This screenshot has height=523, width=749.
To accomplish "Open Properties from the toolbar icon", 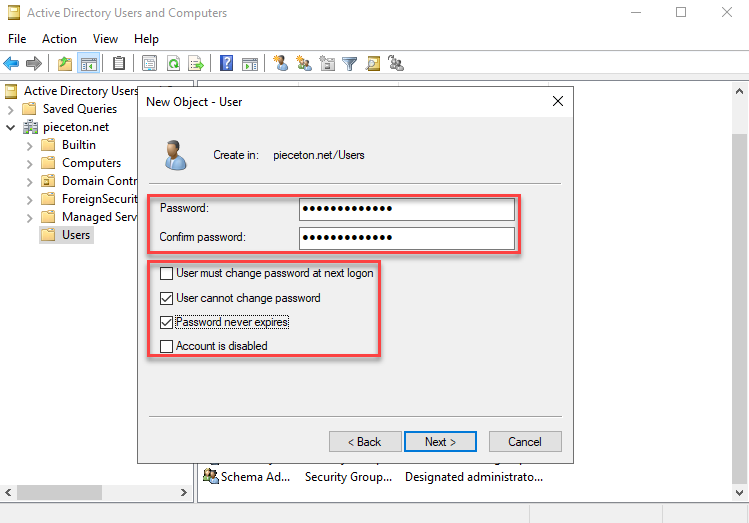I will tap(150, 63).
